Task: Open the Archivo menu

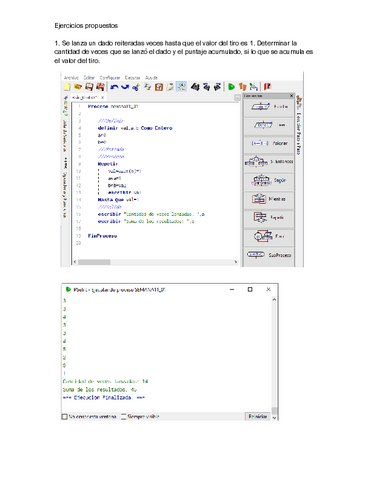Action: coord(71,77)
